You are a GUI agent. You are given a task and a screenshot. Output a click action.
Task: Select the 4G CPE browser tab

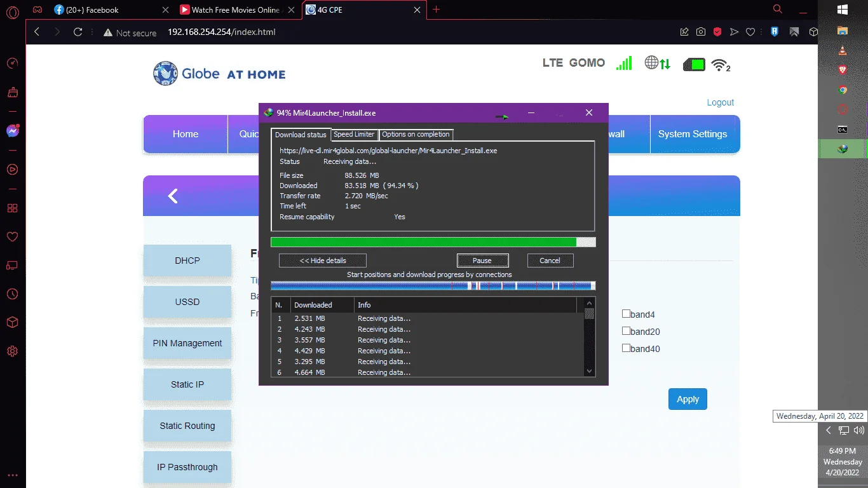[363, 10]
